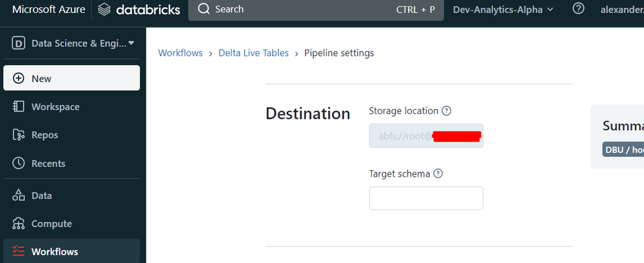Go to the Workflows breadcrumb link
644x263 pixels.
point(181,53)
